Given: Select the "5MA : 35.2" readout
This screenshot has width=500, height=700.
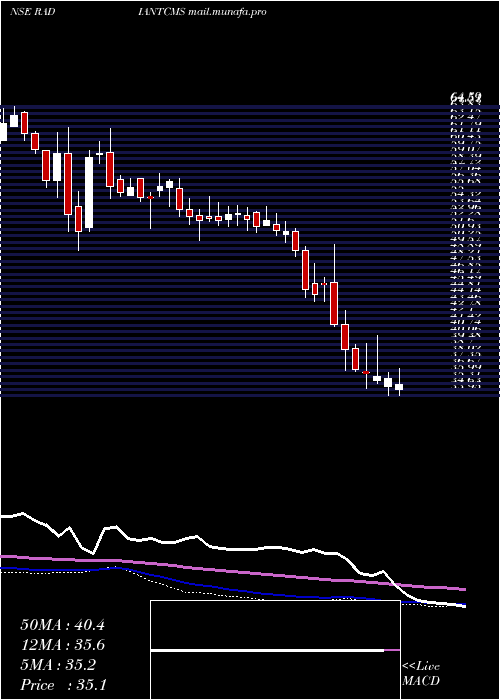Looking at the screenshot, I should click(58, 665).
